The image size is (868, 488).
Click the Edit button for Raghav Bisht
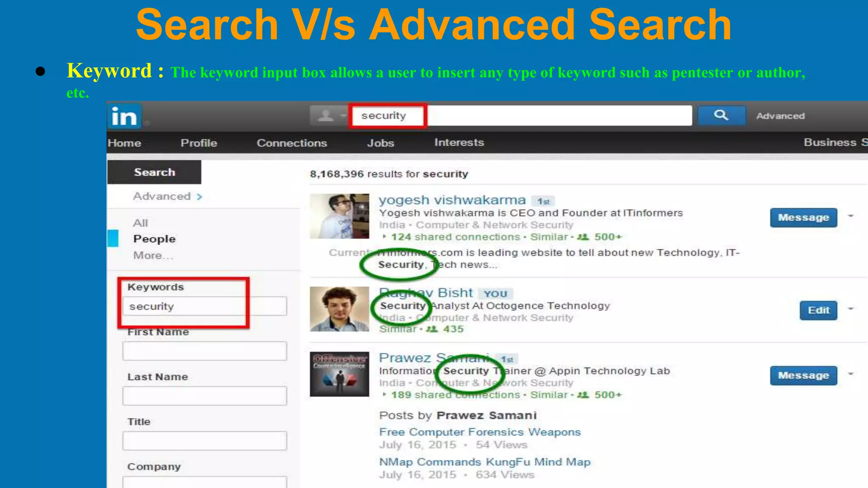click(x=818, y=310)
